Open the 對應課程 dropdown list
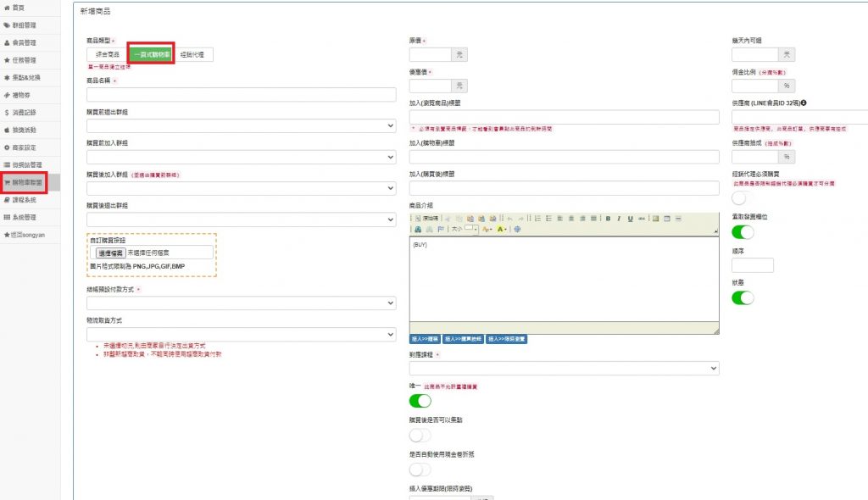Viewport: 868px width, 500px height. coord(564,369)
